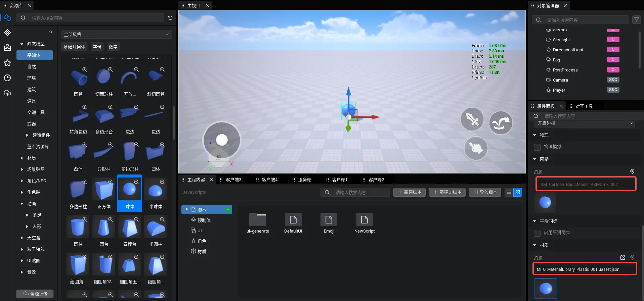This screenshot has height=301, width=644.
Task: Edit material resource with pencil icon
Action: 622,257
